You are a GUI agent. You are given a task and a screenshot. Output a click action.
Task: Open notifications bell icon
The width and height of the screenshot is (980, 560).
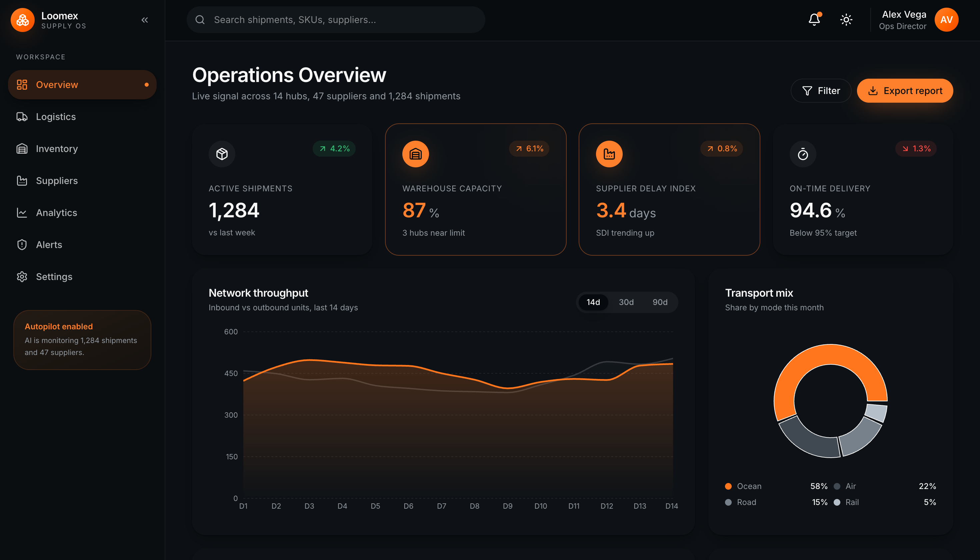click(814, 20)
